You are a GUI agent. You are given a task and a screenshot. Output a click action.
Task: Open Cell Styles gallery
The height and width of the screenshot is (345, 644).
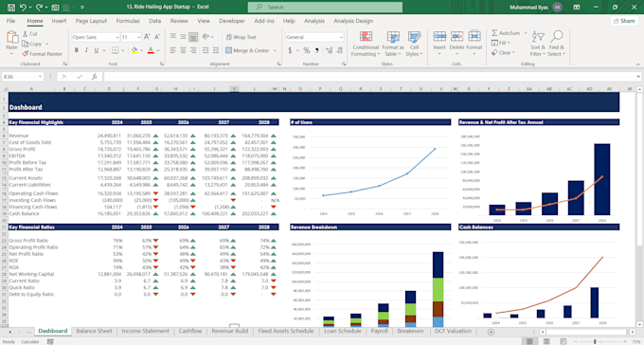coord(414,44)
